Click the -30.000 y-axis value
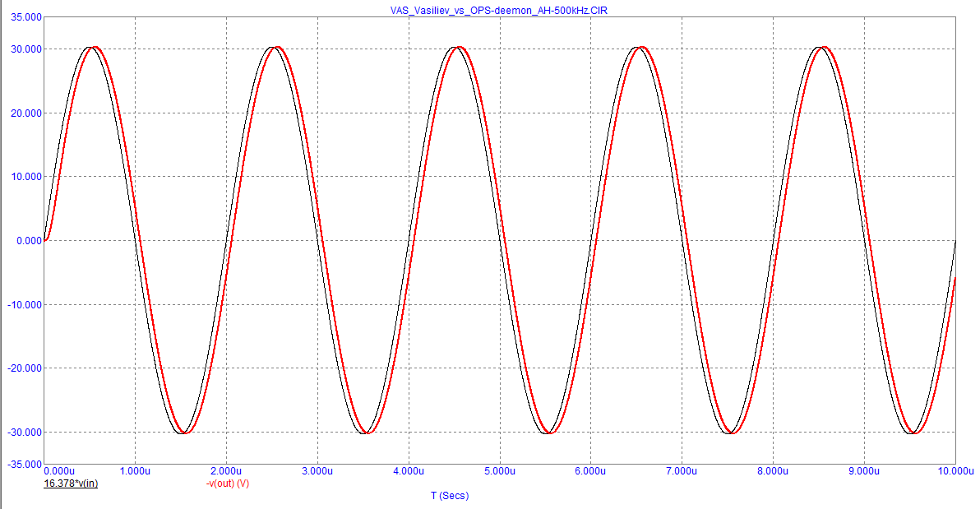Viewport: 980px width, 509px height. click(25, 432)
